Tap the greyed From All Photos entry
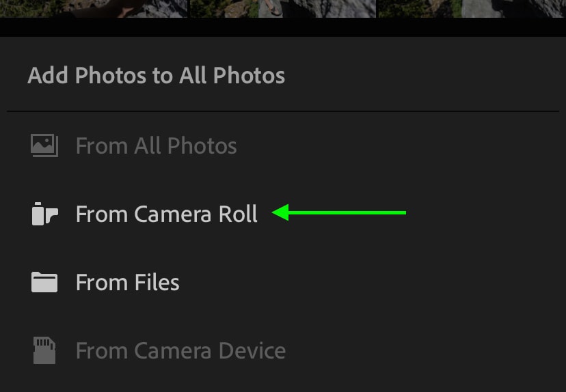 [x=283, y=145]
